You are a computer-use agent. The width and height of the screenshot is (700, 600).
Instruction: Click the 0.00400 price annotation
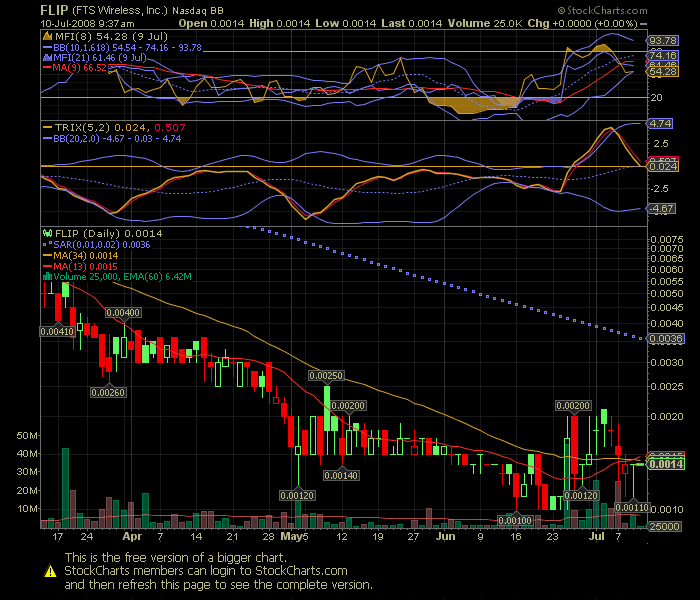[123, 313]
